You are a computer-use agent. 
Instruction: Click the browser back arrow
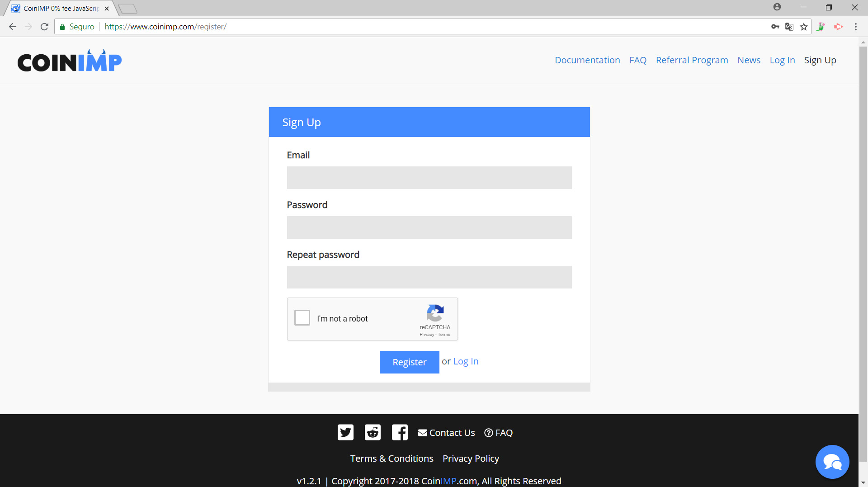click(13, 27)
